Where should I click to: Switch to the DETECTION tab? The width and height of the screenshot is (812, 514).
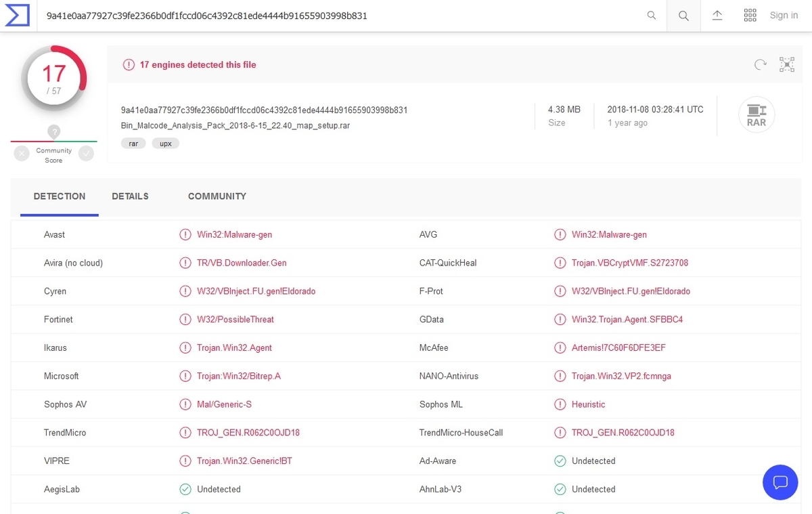click(x=60, y=196)
